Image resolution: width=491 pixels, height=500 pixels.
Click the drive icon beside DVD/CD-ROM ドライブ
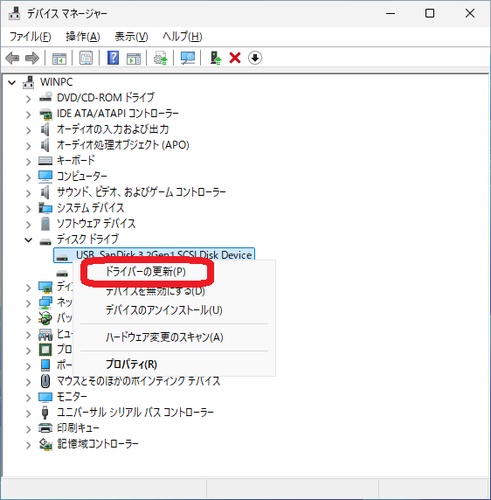coord(45,97)
